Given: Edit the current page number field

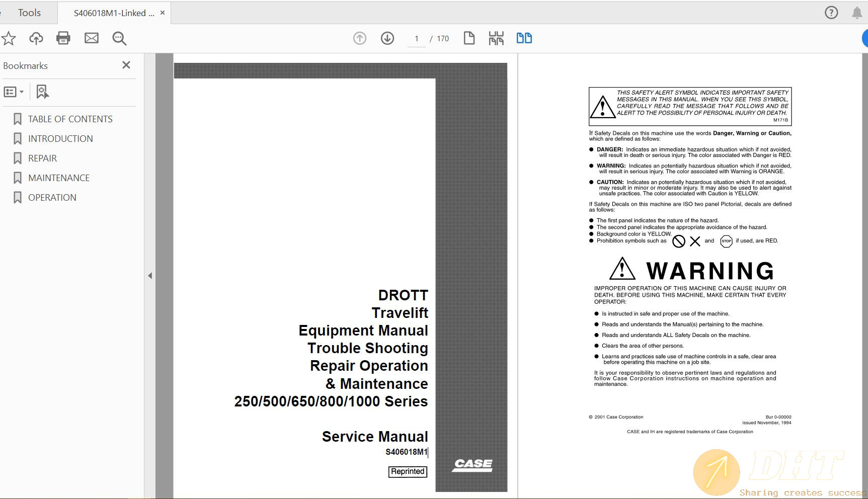Looking at the screenshot, I should coord(416,38).
